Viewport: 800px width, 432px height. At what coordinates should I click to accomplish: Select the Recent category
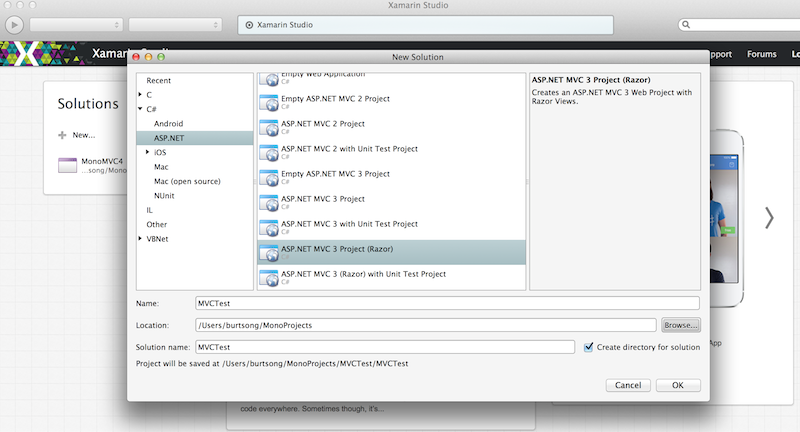tap(159, 81)
